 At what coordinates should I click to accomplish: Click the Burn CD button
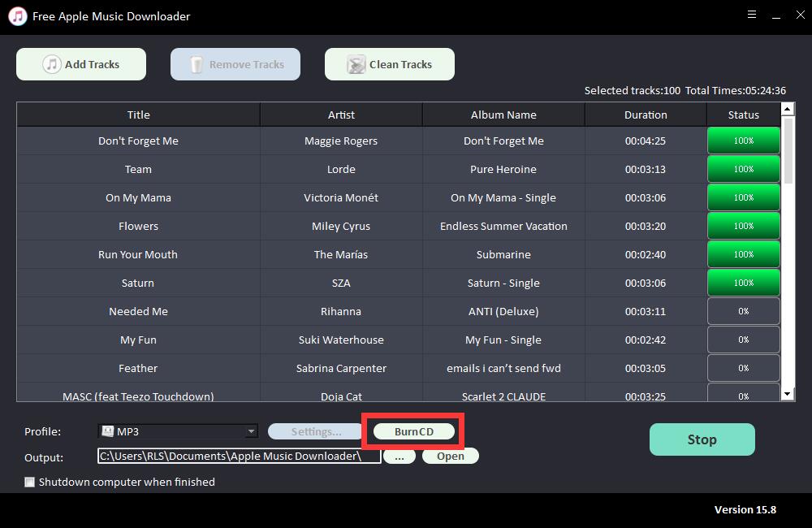click(x=414, y=431)
